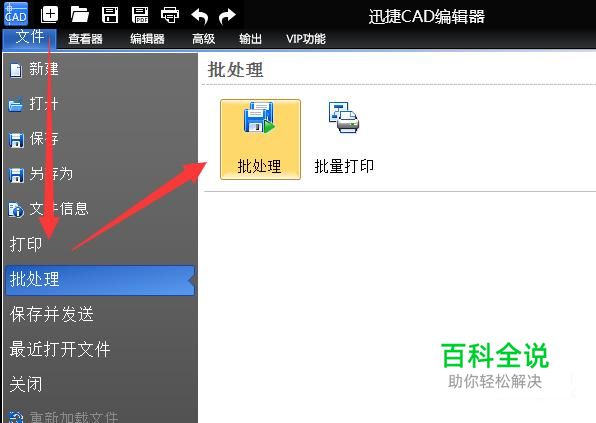This screenshot has height=423, width=596.
Task: Click the 保存 disk icon in the sidebar
Action: point(16,140)
